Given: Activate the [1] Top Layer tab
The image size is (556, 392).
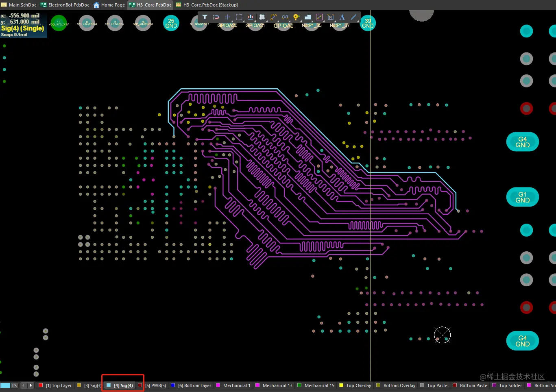Looking at the screenshot, I should 55,385.
